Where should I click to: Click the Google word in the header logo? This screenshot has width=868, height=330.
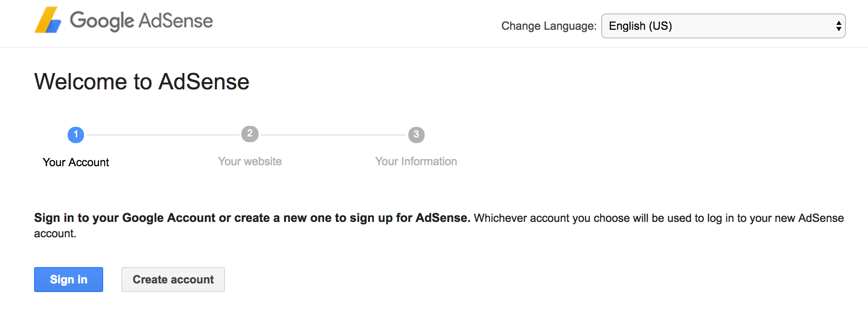point(102,21)
